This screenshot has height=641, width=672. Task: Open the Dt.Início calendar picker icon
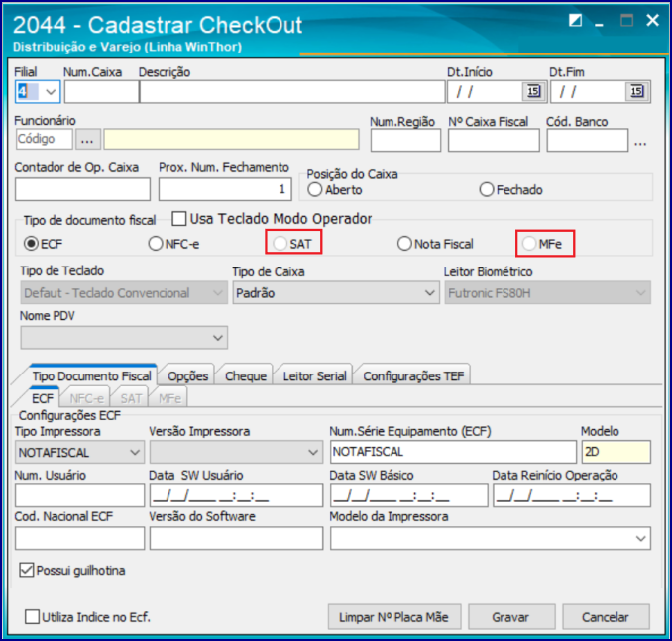533,91
